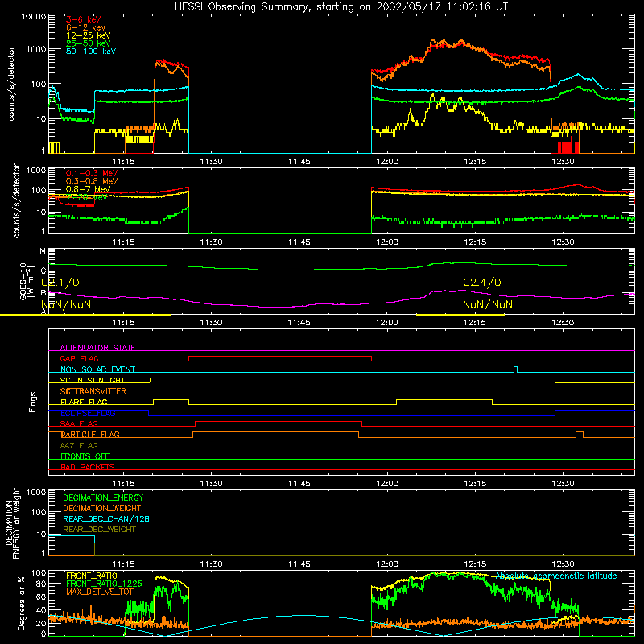Click the DECIMATION_ENERGY legend entry

[103, 497]
